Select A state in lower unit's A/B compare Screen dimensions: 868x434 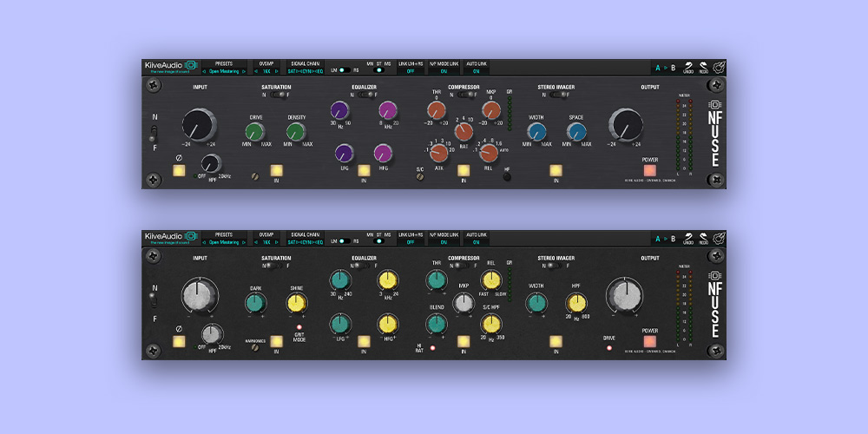tap(658, 240)
